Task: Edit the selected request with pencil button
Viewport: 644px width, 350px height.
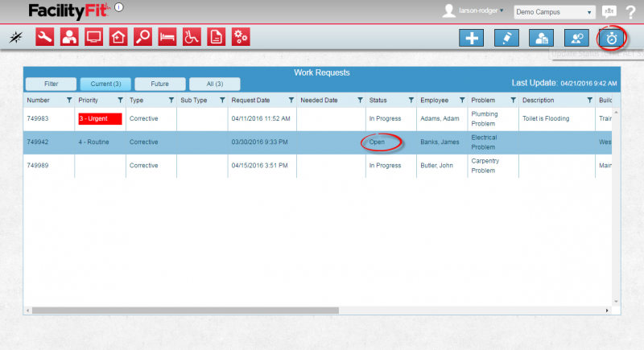Action: [x=506, y=38]
